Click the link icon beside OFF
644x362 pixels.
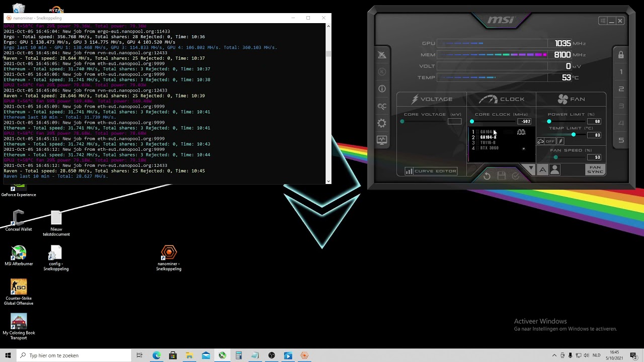[x=540, y=141]
